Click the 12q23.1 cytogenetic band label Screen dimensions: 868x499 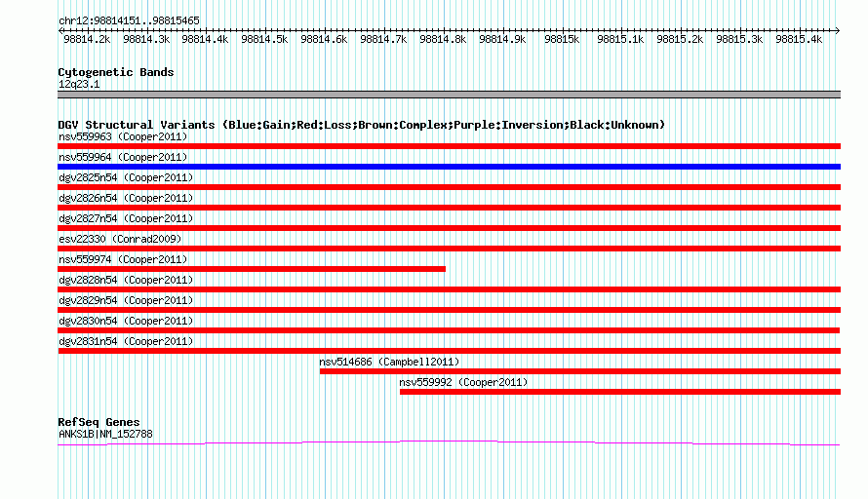79,84
